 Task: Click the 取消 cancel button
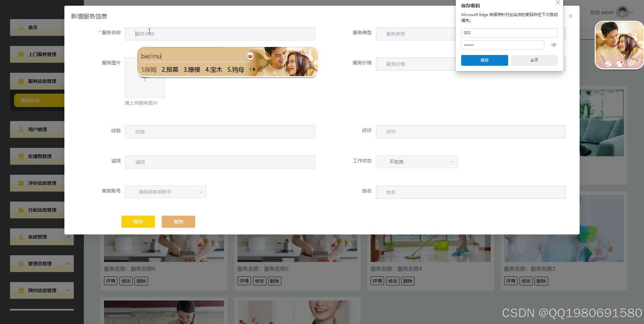coord(178,222)
